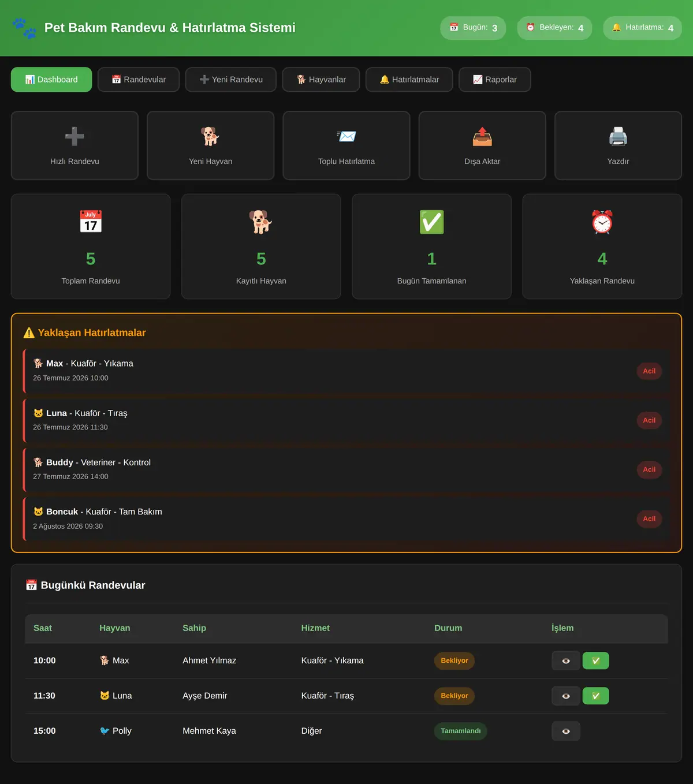This screenshot has height=784, width=693.
Task: Click the cat icon next to Luna in table
Action: pyautogui.click(x=105, y=696)
